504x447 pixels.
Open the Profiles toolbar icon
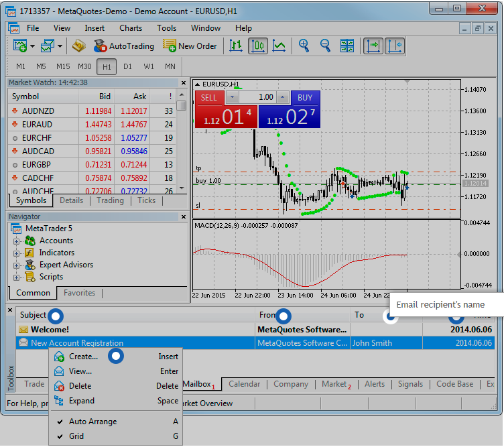pyautogui.click(x=47, y=46)
